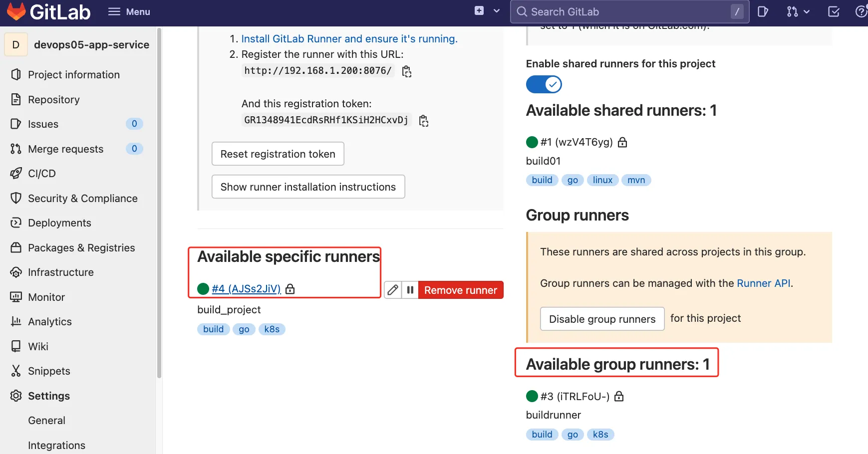Click Show runner installation instructions
The height and width of the screenshot is (454, 868).
click(308, 187)
